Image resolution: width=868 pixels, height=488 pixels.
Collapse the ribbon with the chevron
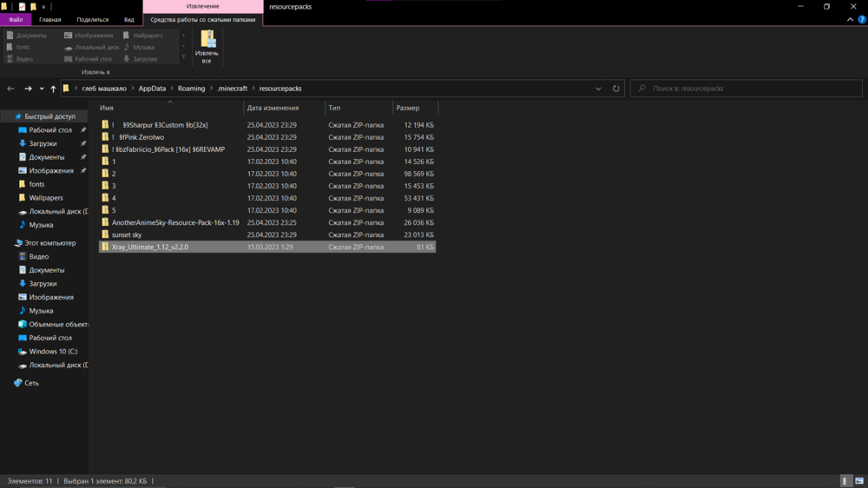pyautogui.click(x=851, y=19)
